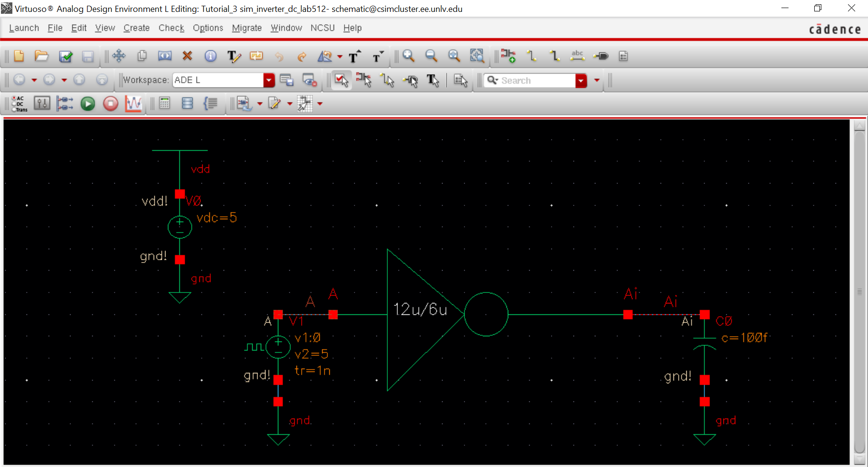Click the Delete (orange X) icon
The width and height of the screenshot is (868, 467).
[x=187, y=56]
